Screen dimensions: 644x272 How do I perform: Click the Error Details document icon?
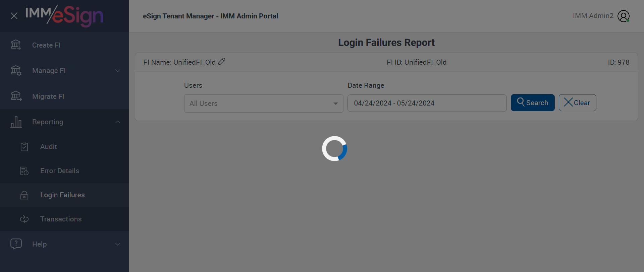click(x=24, y=171)
